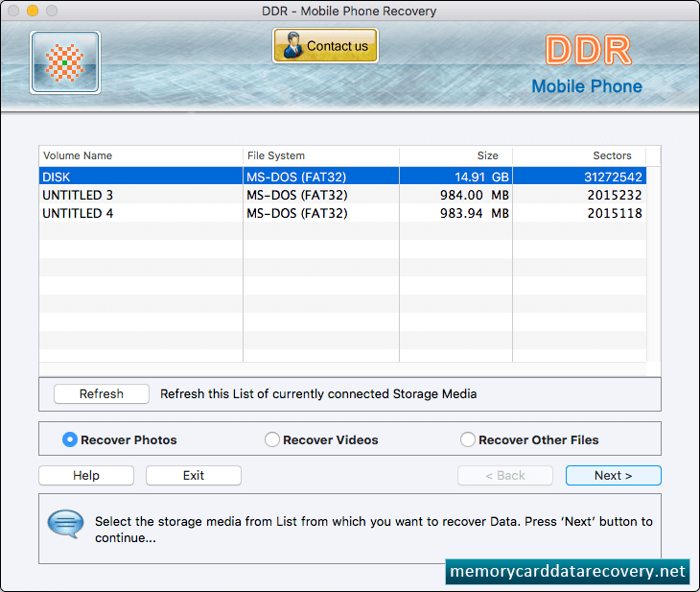Viewport: 700px width, 592px height.
Task: Go back using the Back button
Action: 505,475
